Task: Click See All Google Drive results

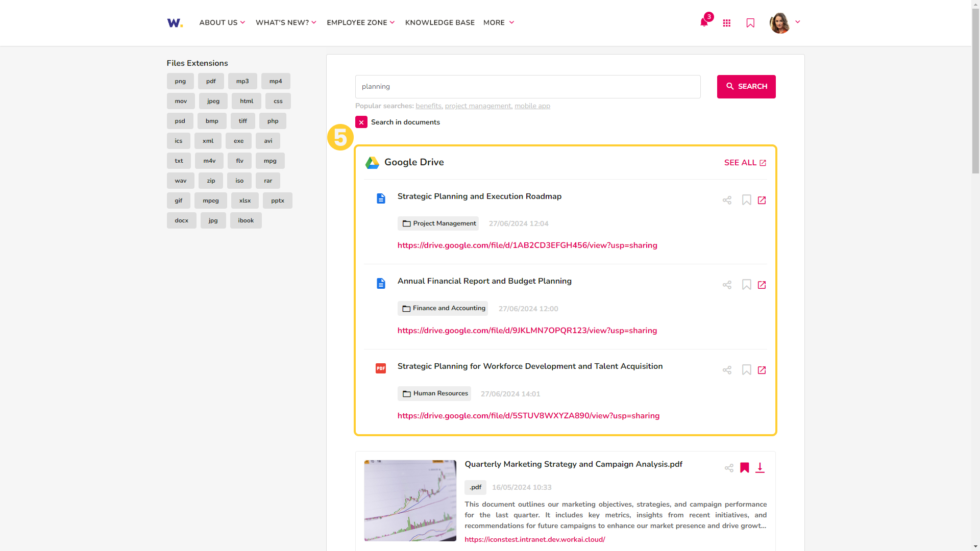Action: pos(745,163)
